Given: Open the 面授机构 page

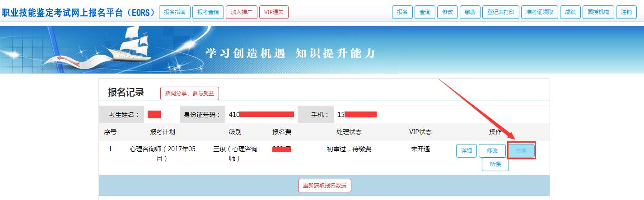Looking at the screenshot, I should point(598,12).
